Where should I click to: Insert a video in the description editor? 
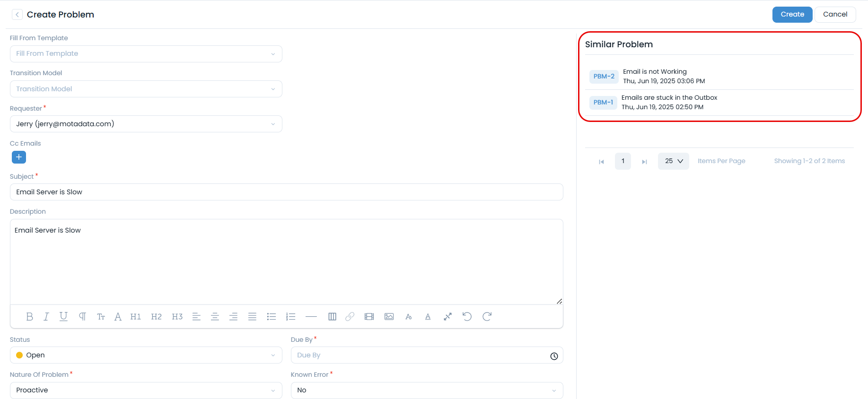tap(369, 317)
